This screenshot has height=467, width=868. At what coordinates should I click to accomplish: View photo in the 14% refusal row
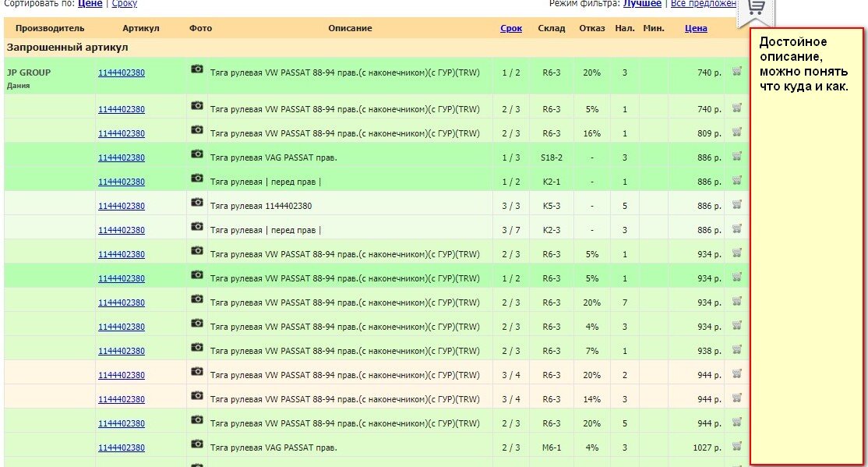(x=197, y=395)
